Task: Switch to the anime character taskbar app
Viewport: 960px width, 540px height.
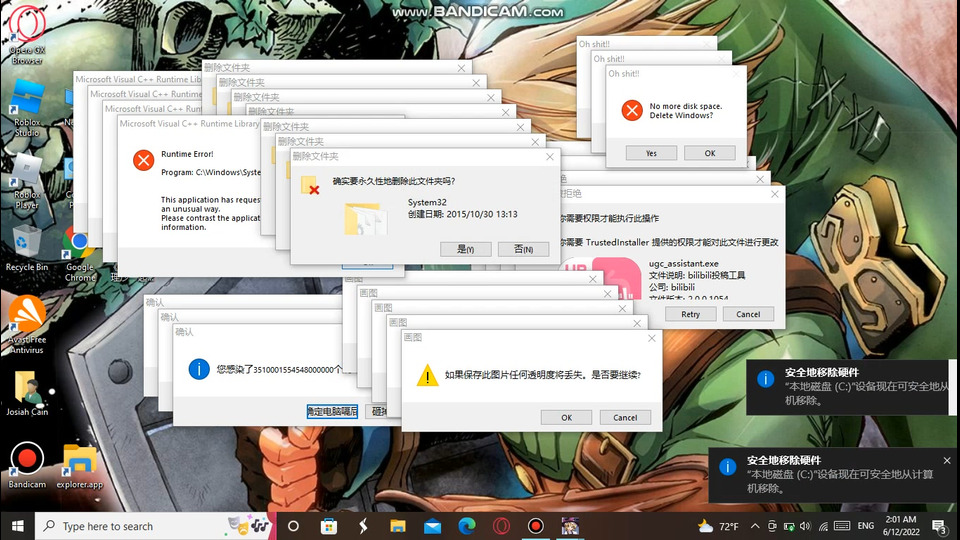Action: (570, 526)
